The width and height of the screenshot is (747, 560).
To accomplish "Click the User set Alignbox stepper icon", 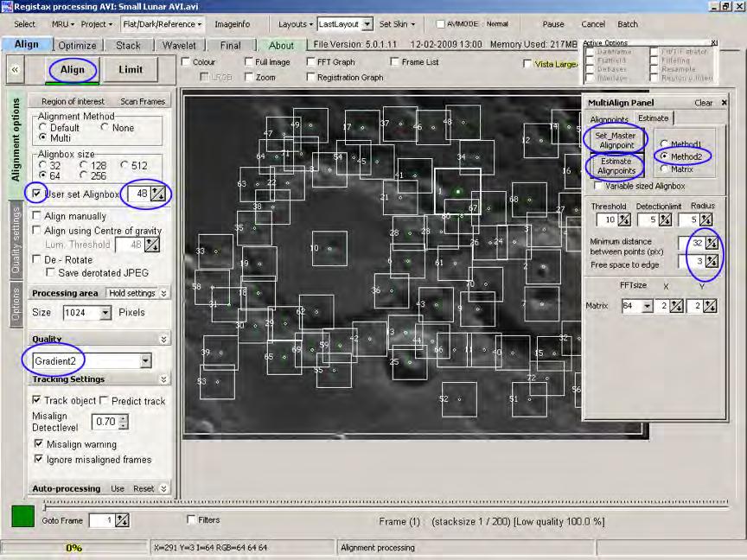I will point(157,194).
